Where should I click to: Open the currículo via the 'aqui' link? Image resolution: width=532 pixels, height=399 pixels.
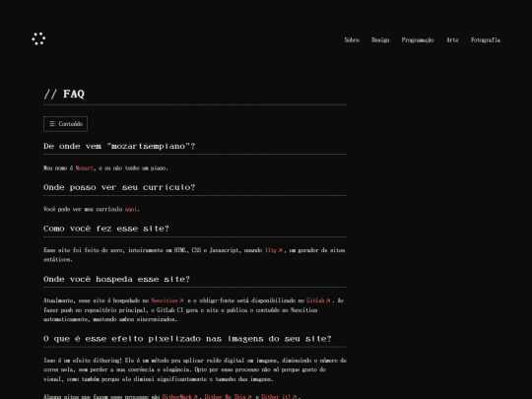(x=131, y=209)
